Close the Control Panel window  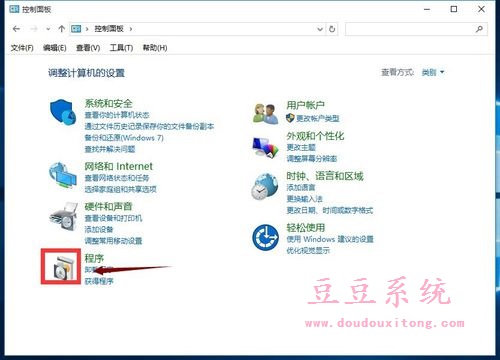[x=481, y=9]
